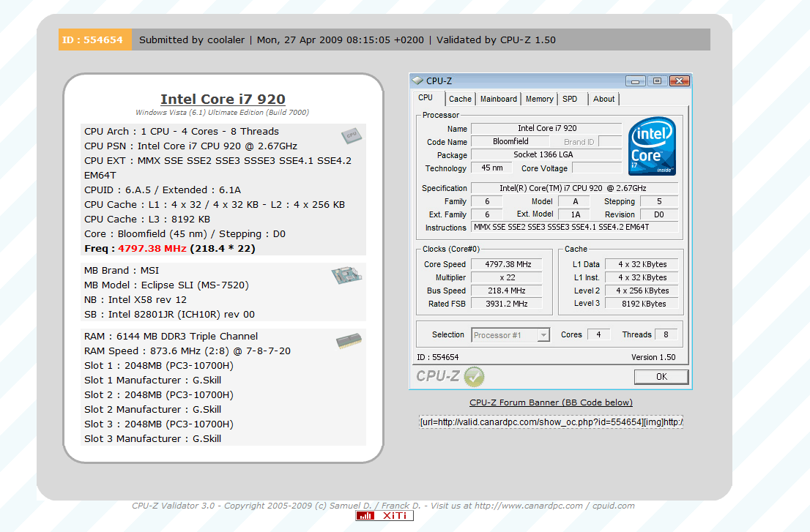The height and width of the screenshot is (532, 810).
Task: Click the BB code URL text field
Action: click(x=551, y=422)
